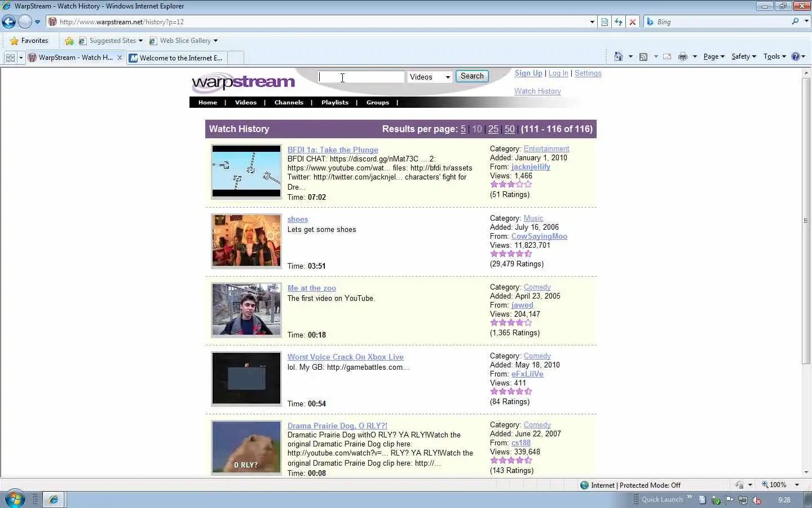This screenshot has height=508, width=812.
Task: Visit uploader jacknjellify's channel link
Action: [x=531, y=167]
